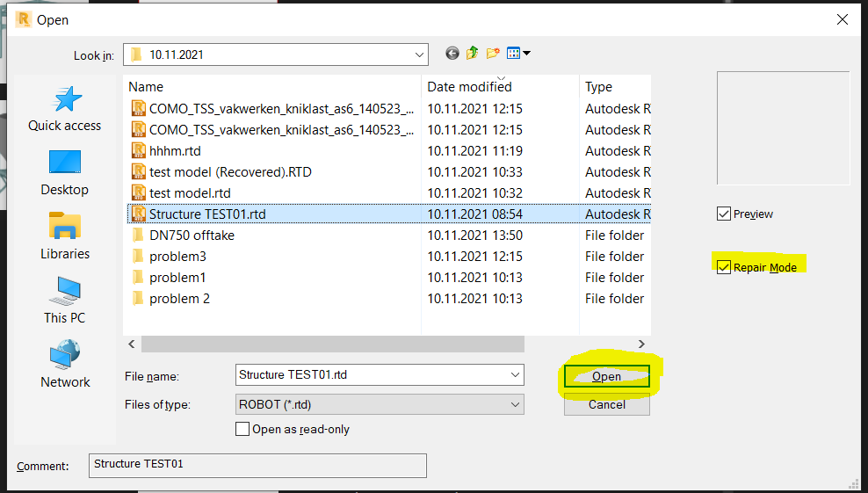Click the problem1 folder icon
This screenshot has height=493, width=868.
point(139,277)
